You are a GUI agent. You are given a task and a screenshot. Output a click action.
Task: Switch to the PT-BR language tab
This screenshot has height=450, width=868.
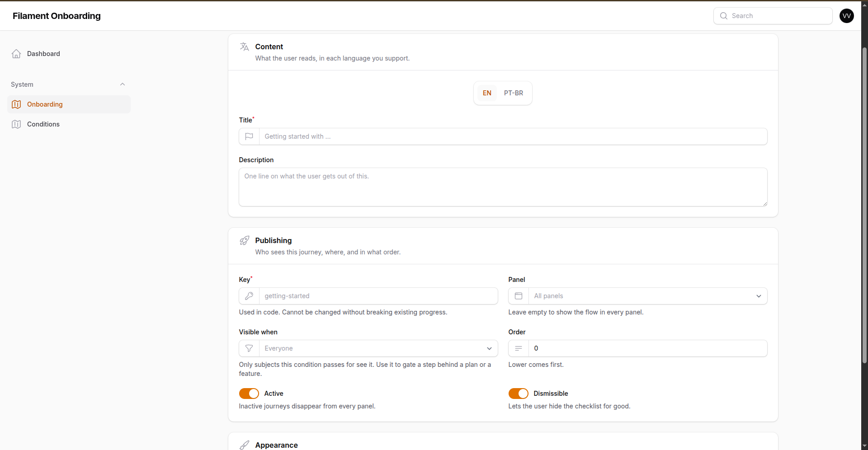[514, 93]
